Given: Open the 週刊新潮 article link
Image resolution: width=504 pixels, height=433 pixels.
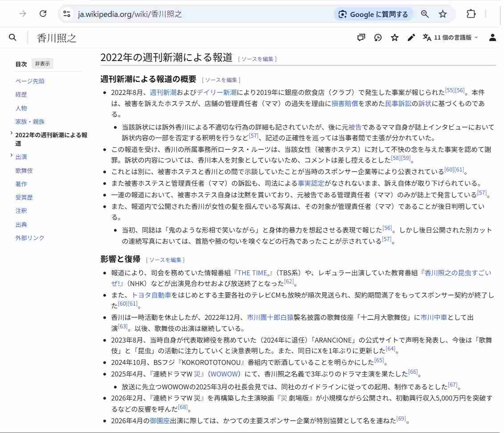Looking at the screenshot, I should [x=163, y=93].
